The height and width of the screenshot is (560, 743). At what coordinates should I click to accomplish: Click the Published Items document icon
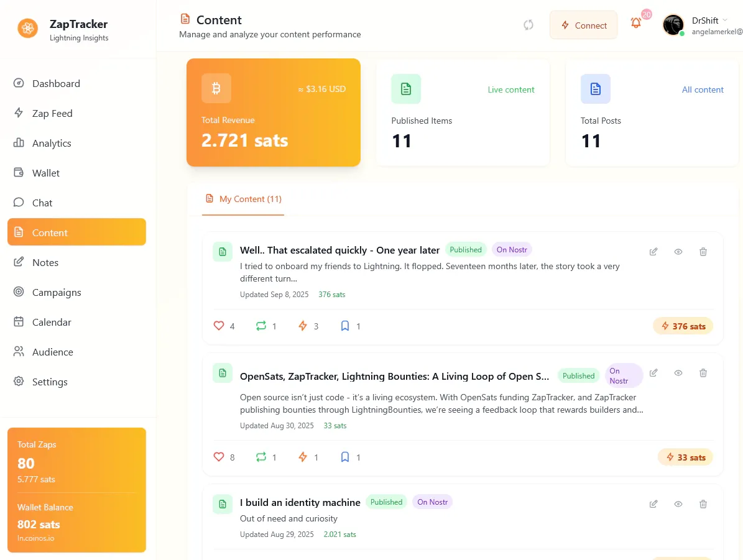pyautogui.click(x=406, y=89)
